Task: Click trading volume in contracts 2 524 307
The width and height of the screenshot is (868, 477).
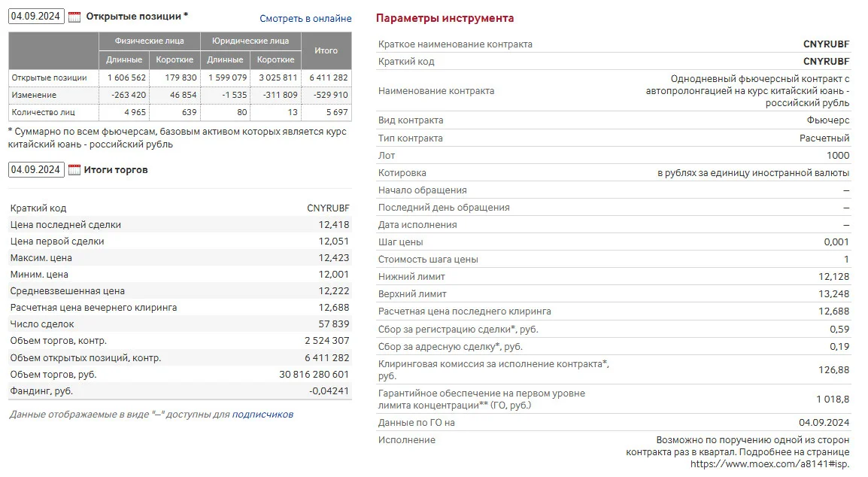Action: (x=327, y=341)
